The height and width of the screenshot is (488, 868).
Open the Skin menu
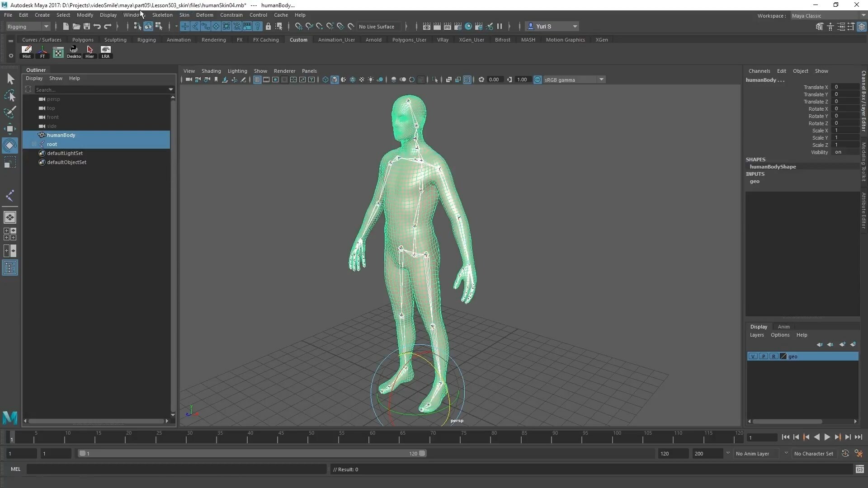(184, 15)
